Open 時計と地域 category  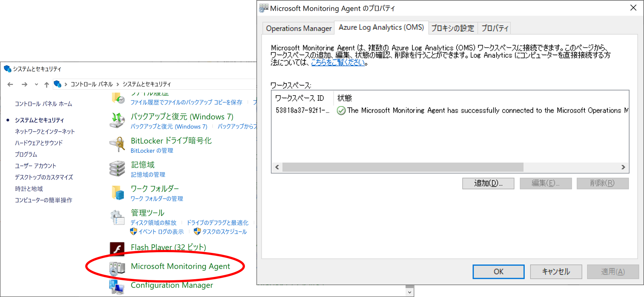29,189
